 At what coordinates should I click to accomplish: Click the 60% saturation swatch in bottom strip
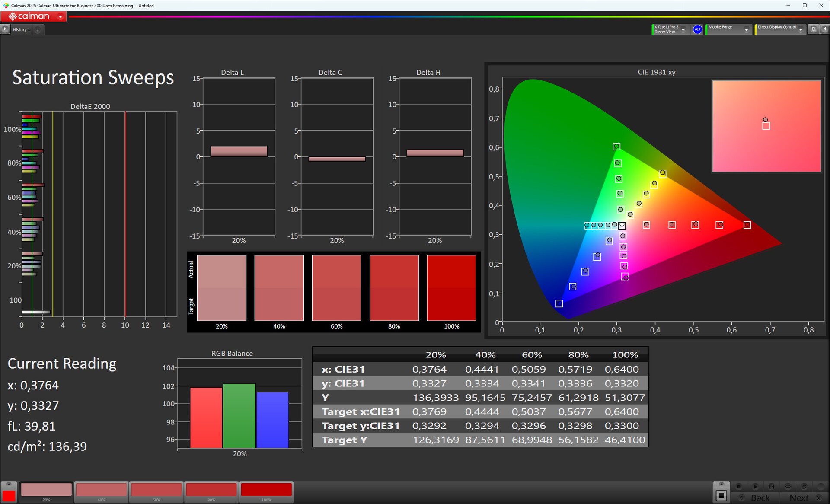(x=156, y=491)
